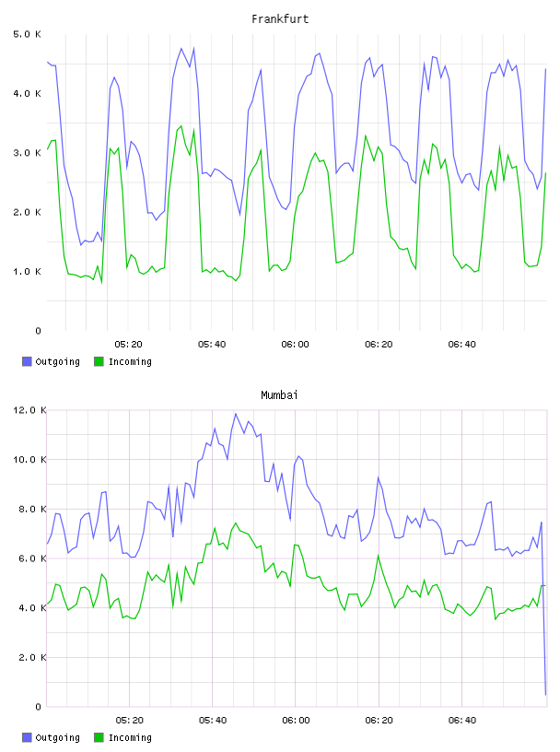Screen dimensions: 560x752
Task: Click the 05:20 time label in Frankfurt chart
Action: pyautogui.click(x=129, y=345)
